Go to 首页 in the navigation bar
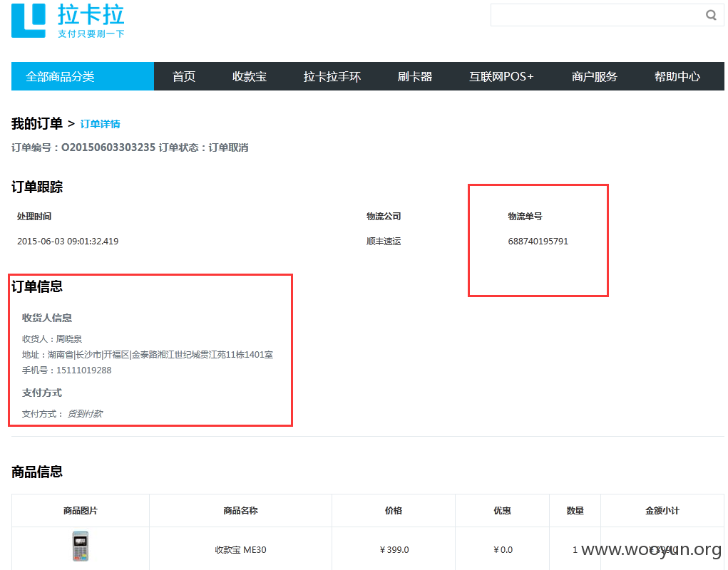 click(x=184, y=76)
